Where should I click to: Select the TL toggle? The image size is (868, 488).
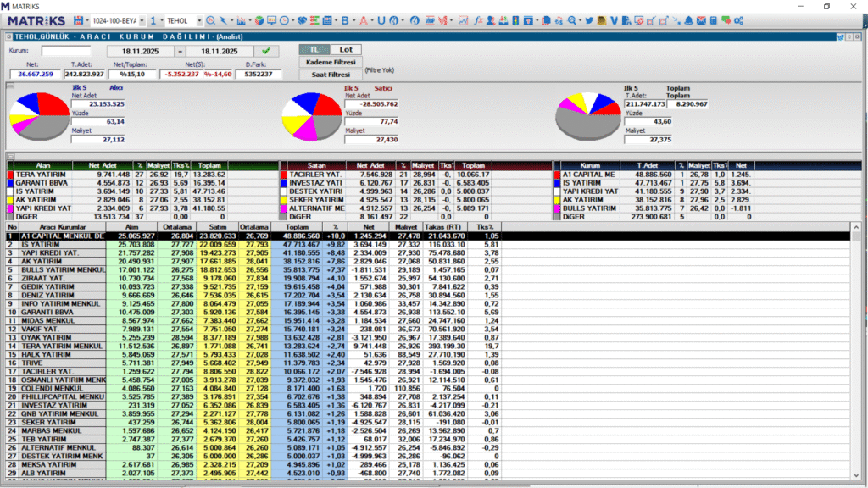point(314,50)
